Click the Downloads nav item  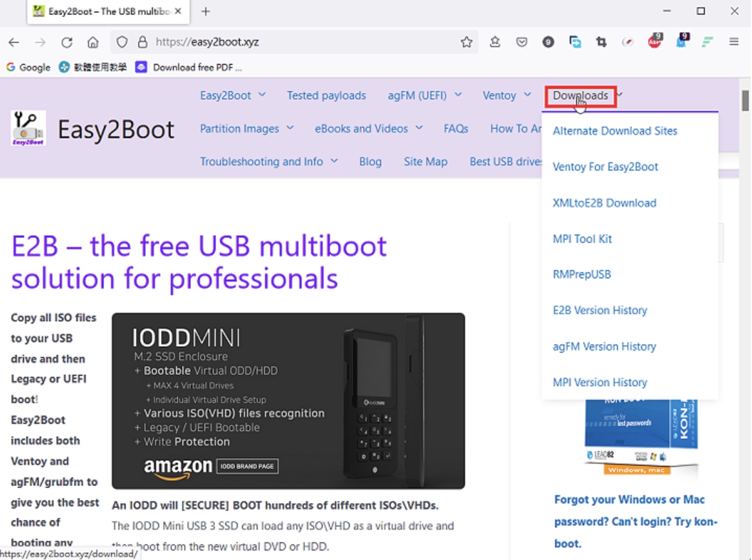coord(580,96)
